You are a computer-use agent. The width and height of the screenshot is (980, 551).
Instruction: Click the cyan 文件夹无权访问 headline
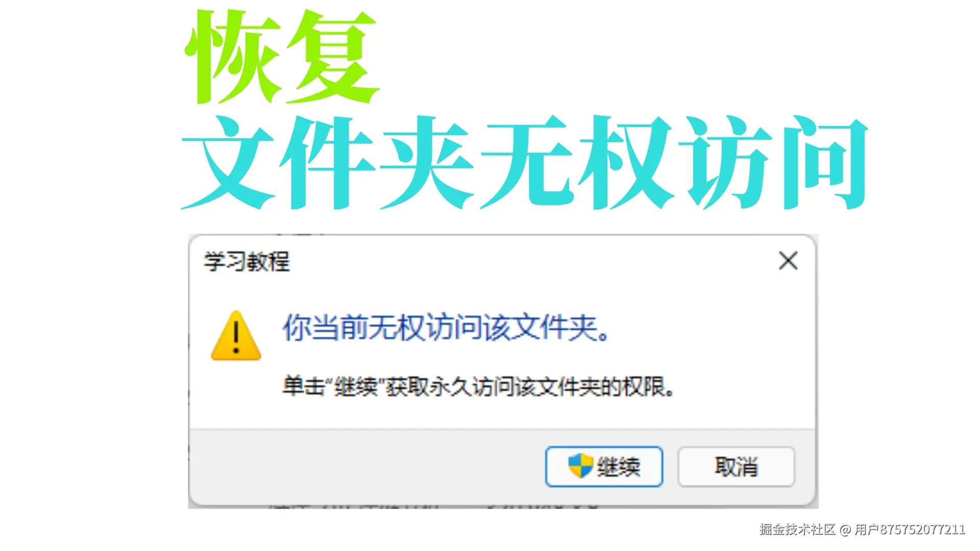pyautogui.click(x=525, y=162)
